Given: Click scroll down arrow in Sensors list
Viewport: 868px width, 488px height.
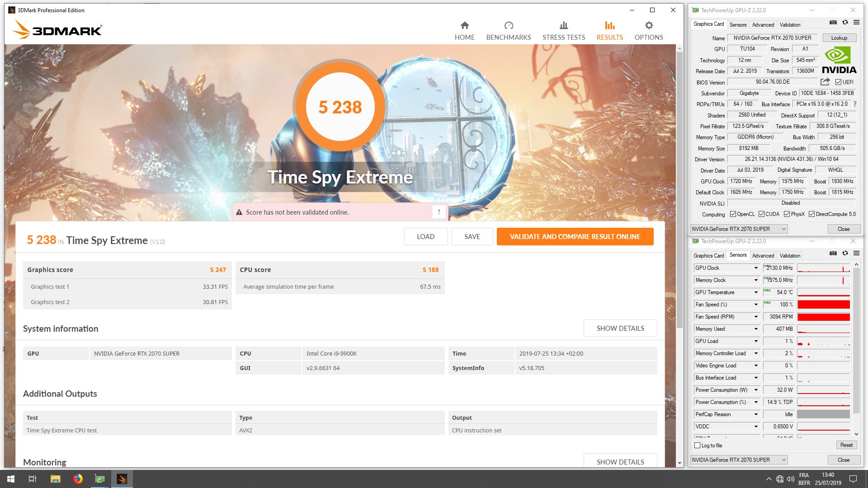Looking at the screenshot, I should coord(856,434).
